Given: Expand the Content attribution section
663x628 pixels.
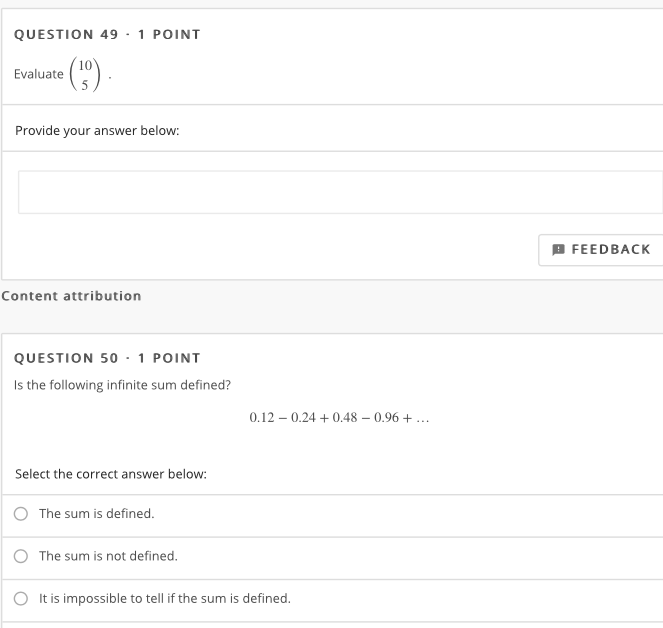Looking at the screenshot, I should (71, 296).
